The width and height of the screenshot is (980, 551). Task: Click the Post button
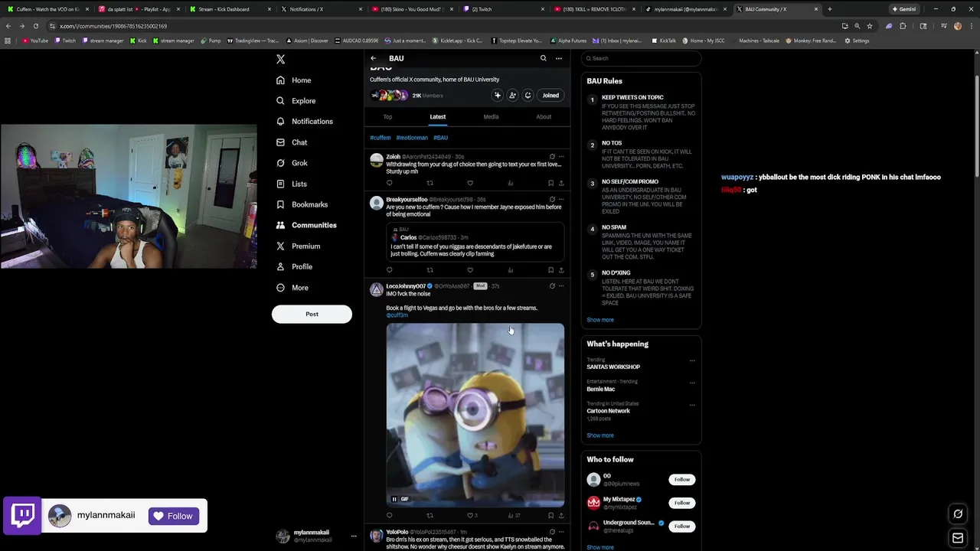coord(312,314)
